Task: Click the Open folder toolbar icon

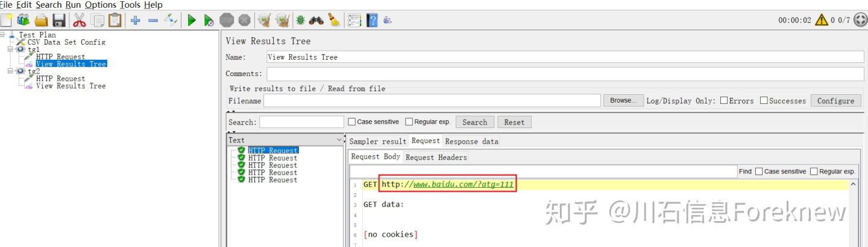Action: click(x=41, y=21)
